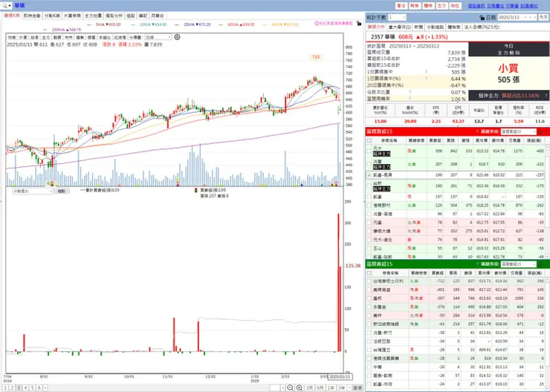
Task: Toggle the lock icon next to 日期
Action: 482,18
